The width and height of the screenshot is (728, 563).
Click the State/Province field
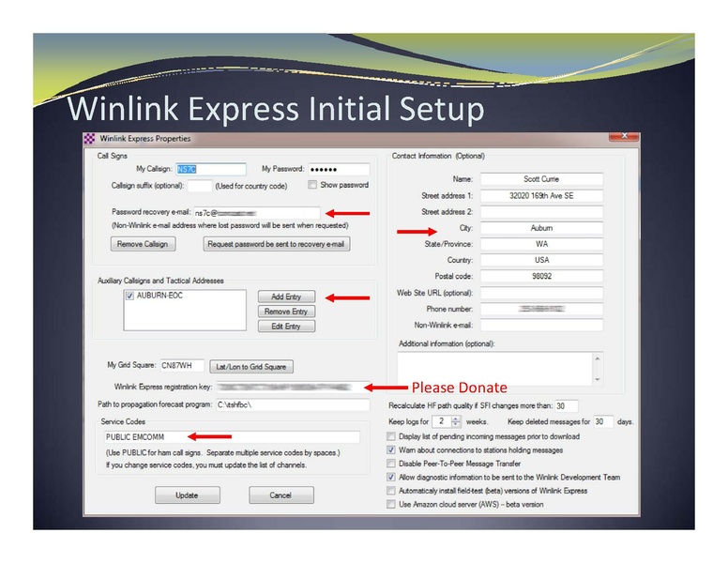click(x=541, y=244)
